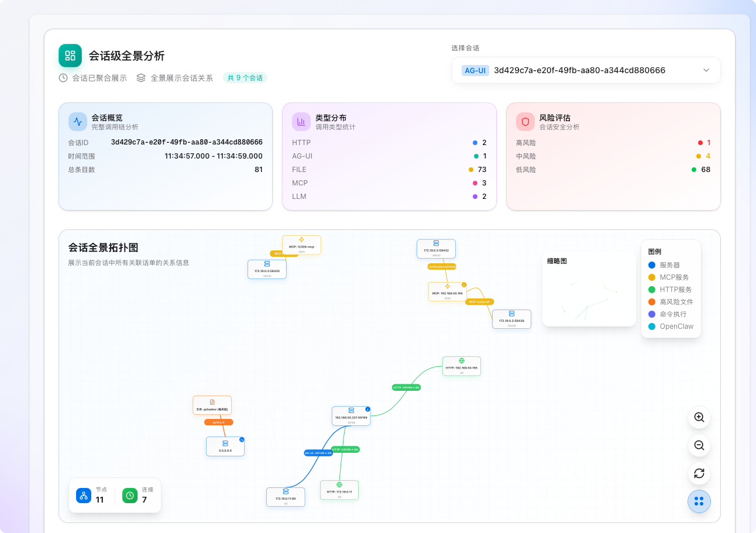Click the MCP tools/call edge label
This screenshot has height=533, width=756.
pos(480,302)
